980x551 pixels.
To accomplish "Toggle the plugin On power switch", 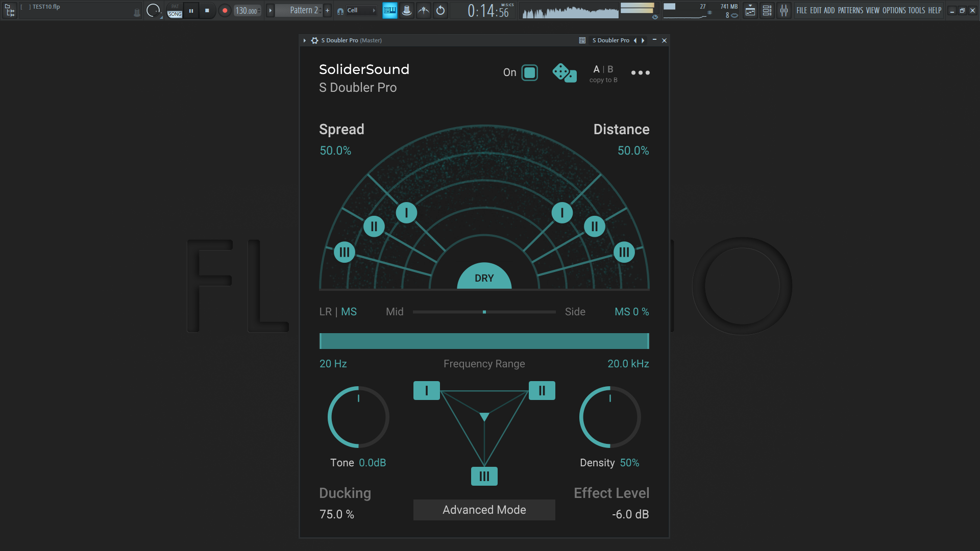I will pyautogui.click(x=529, y=73).
